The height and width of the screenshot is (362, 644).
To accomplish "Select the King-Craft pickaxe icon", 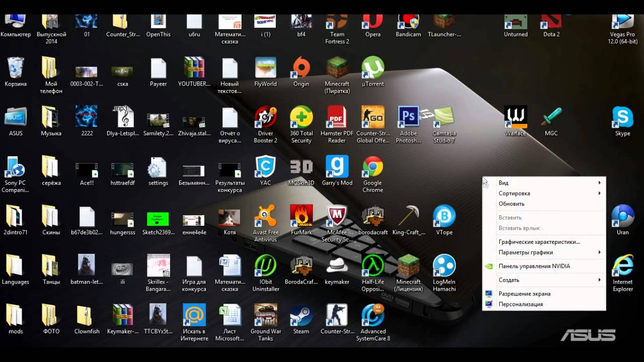I will coord(409,220).
